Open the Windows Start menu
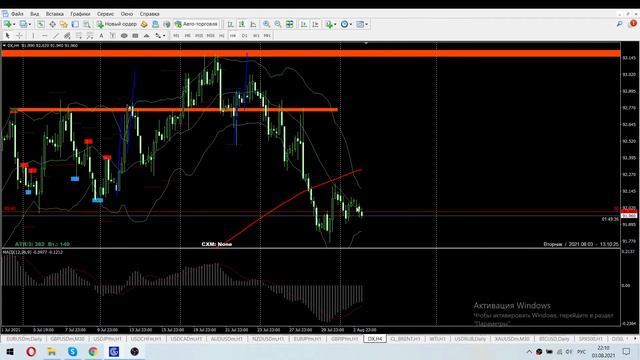Image resolution: width=640 pixels, height=360 pixels. point(10,351)
